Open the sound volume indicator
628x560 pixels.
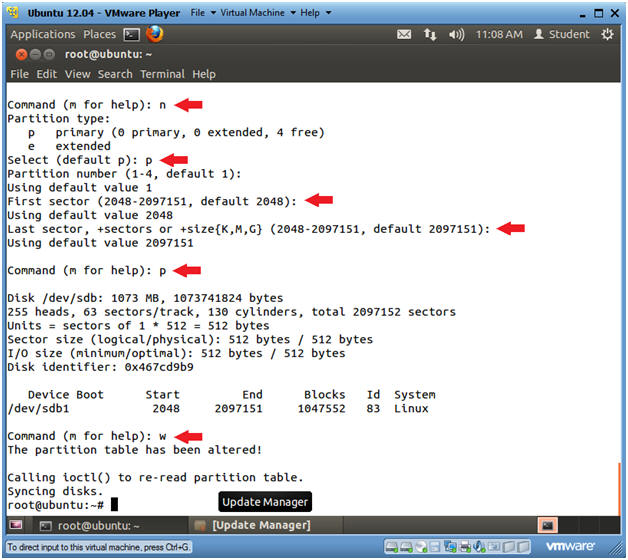456,34
